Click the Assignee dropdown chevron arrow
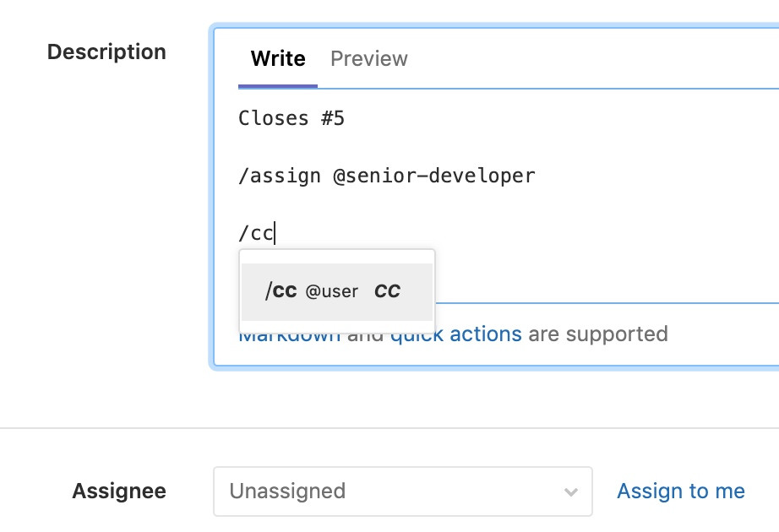The height and width of the screenshot is (532, 779). pyautogui.click(x=571, y=491)
